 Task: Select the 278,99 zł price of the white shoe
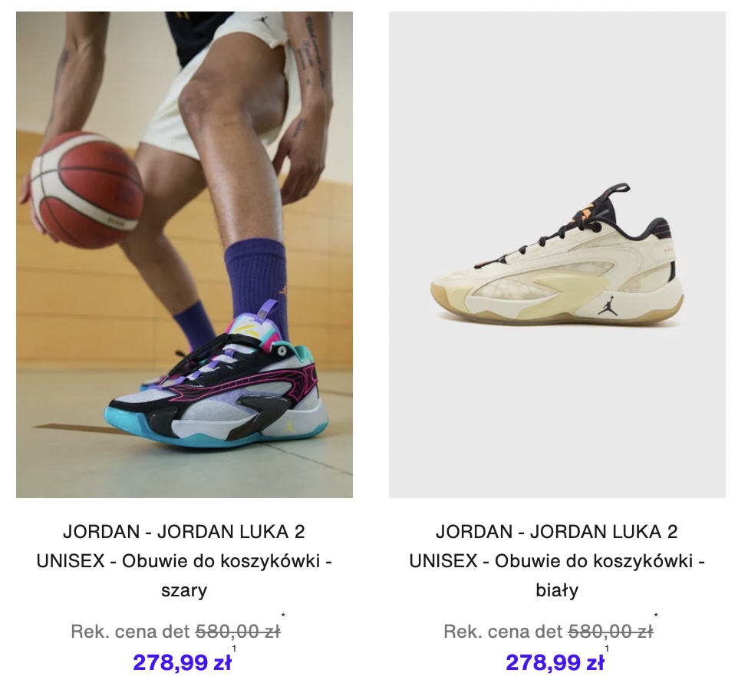tap(555, 662)
